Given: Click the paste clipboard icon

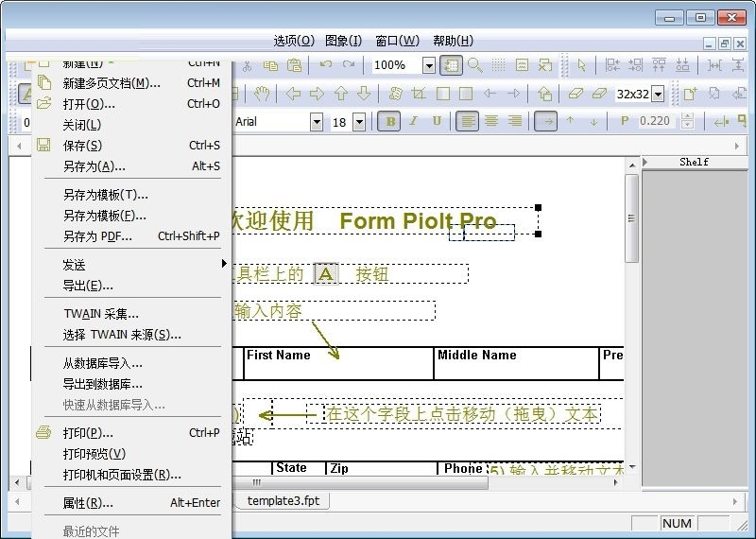Looking at the screenshot, I should coord(295,65).
